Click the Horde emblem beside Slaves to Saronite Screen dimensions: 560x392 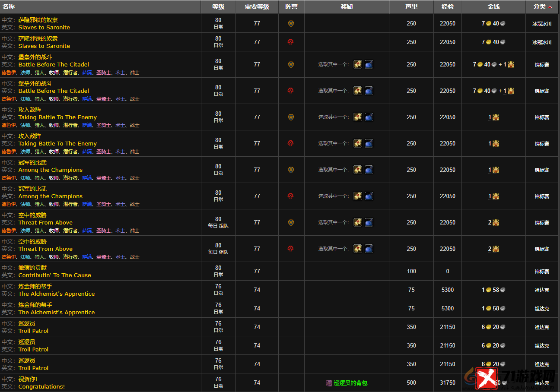(291, 42)
